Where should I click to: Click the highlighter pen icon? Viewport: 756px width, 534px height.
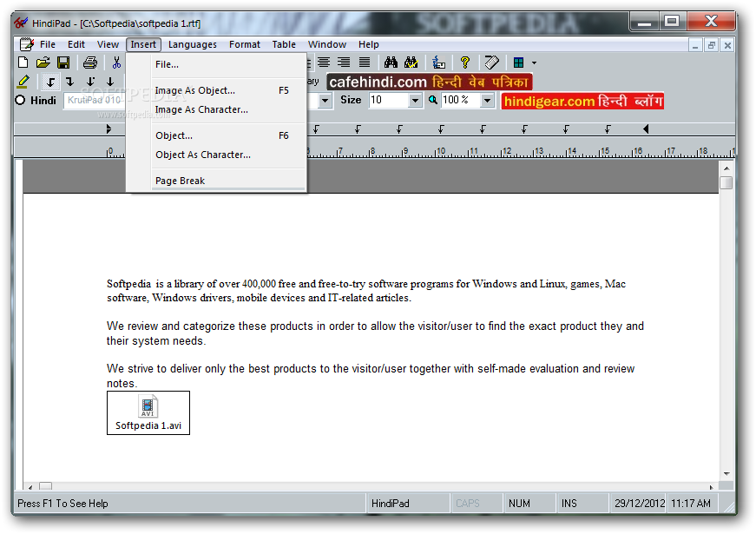pos(23,82)
